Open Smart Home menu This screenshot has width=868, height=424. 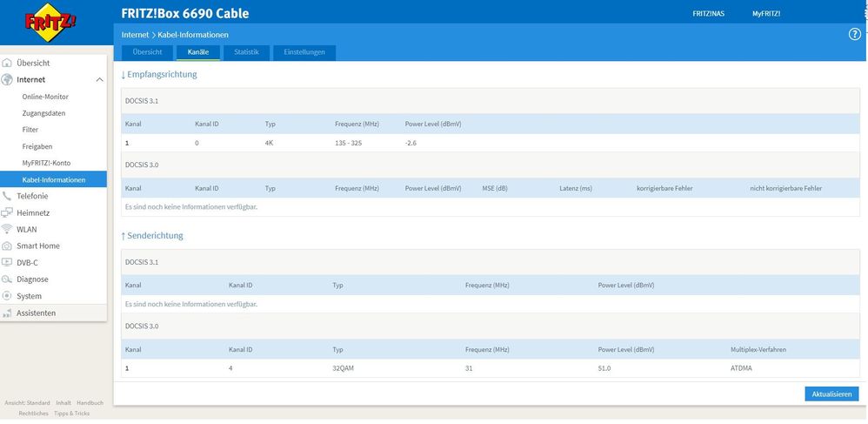pyautogui.click(x=38, y=246)
